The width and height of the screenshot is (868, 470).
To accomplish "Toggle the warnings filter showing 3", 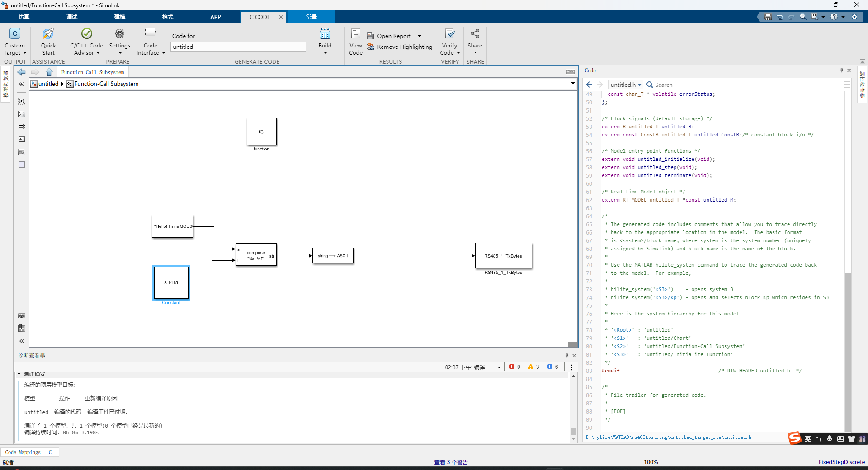I will pyautogui.click(x=533, y=367).
